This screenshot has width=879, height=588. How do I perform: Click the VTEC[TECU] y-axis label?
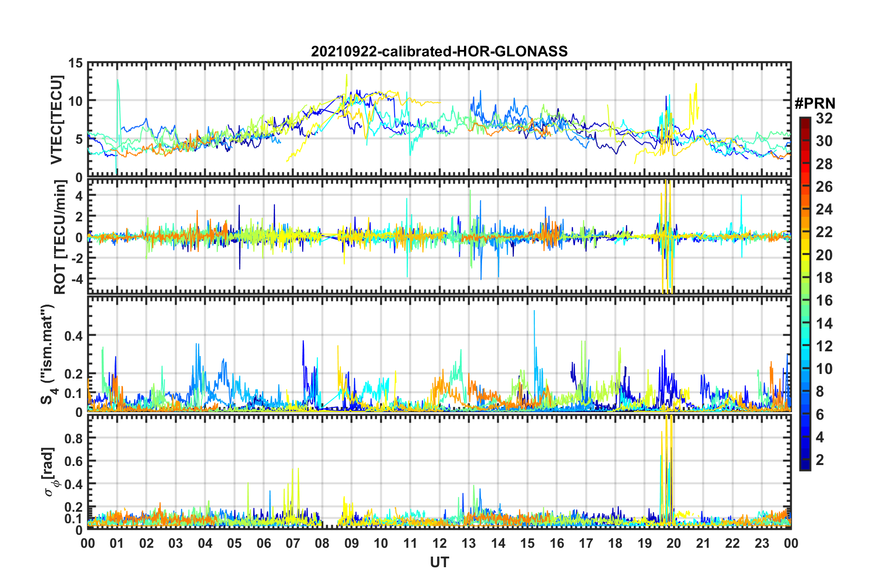[x=56, y=120]
